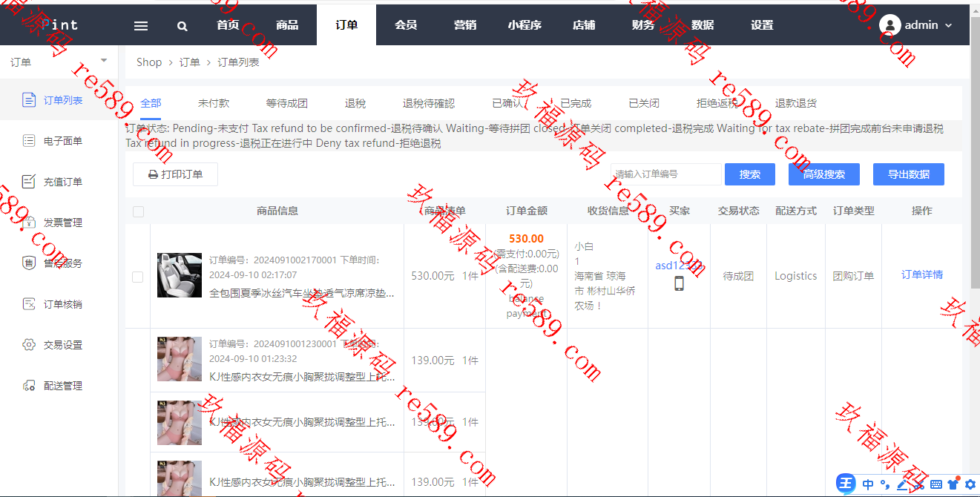This screenshot has width=980, height=497.
Task: Switch to the 退税 order tab
Action: pos(355,104)
